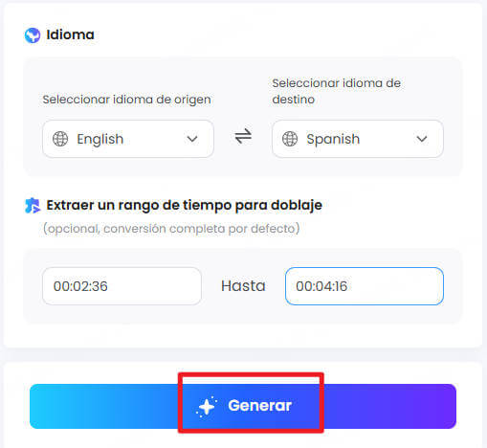Click Extraer un rango de tiempo heading
Screen dimensions: 487x448
[185, 205]
